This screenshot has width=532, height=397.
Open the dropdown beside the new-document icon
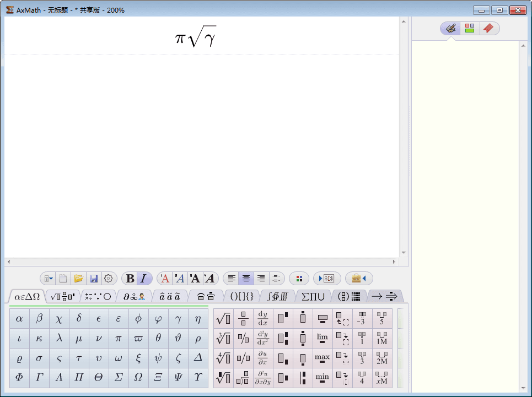pos(49,279)
